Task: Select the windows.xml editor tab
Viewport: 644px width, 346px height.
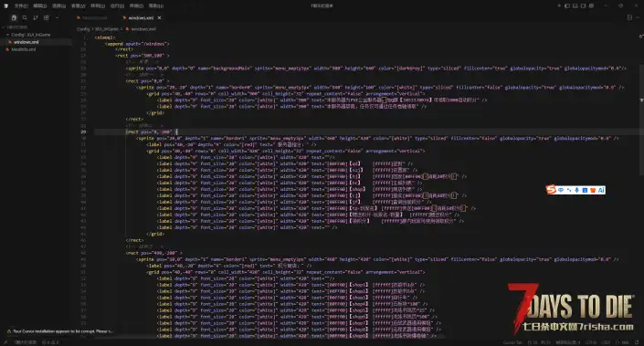Action: pyautogui.click(x=141, y=17)
